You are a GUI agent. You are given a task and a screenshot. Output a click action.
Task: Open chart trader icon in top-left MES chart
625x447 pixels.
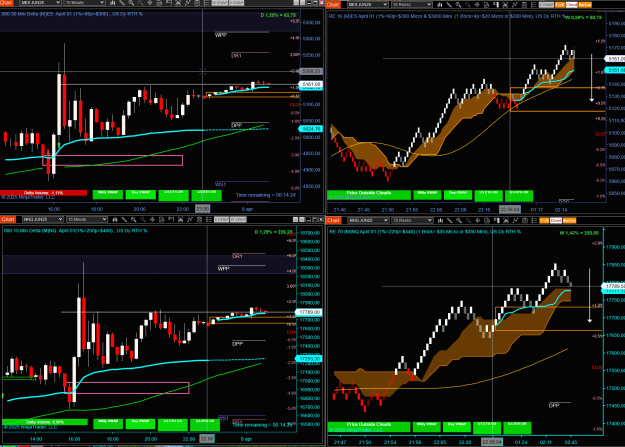click(x=169, y=3)
